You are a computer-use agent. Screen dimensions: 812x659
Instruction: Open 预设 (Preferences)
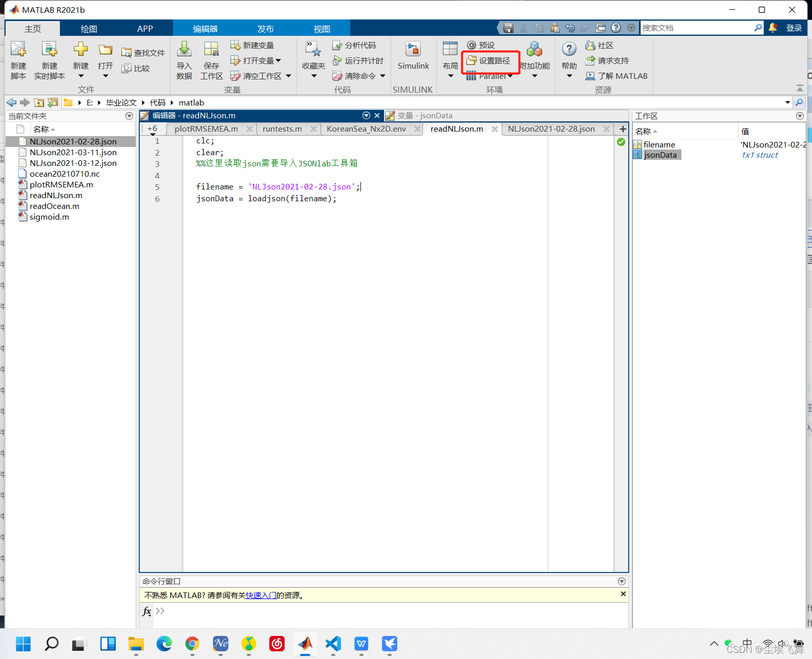[481, 45]
